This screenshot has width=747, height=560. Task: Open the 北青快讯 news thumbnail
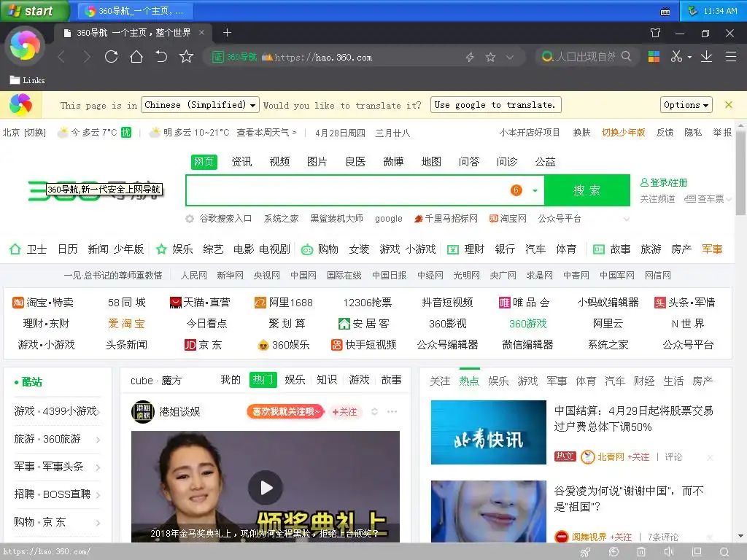pyautogui.click(x=488, y=432)
